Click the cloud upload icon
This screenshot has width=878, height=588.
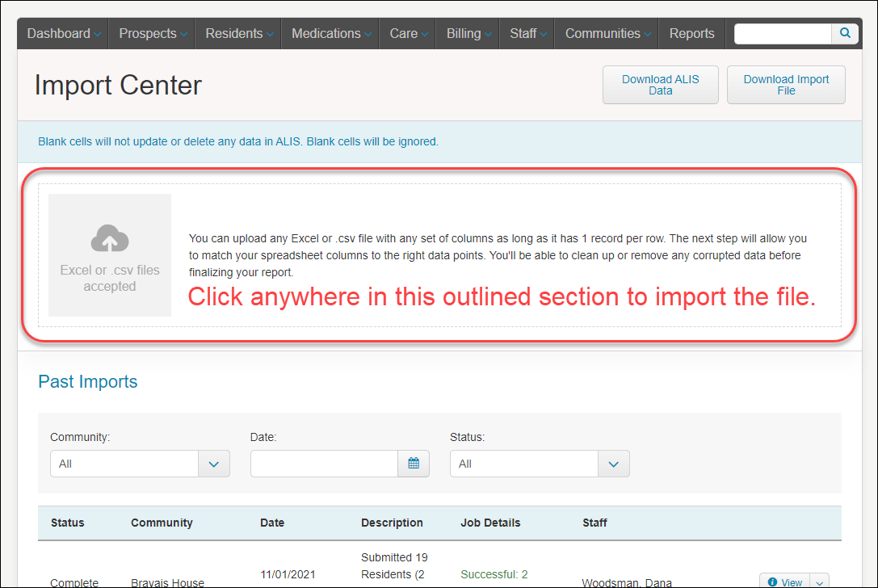(x=110, y=238)
